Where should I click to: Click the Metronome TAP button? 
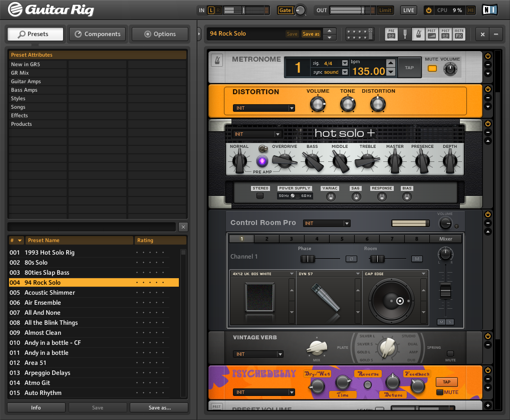pos(409,68)
